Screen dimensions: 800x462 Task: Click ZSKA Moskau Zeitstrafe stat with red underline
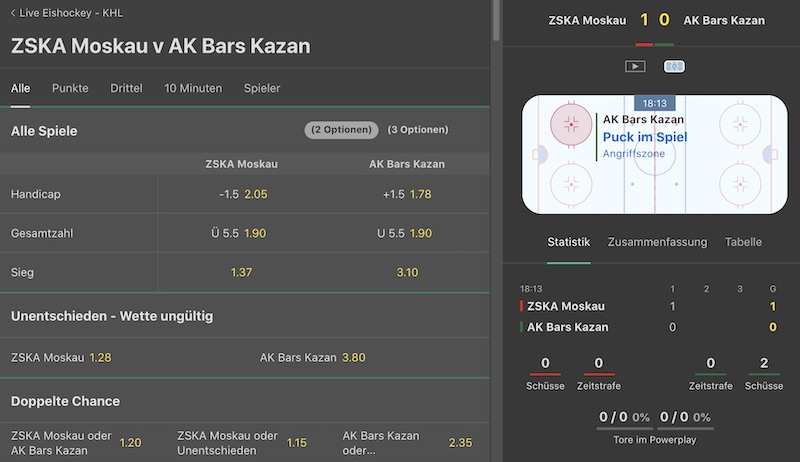click(598, 373)
